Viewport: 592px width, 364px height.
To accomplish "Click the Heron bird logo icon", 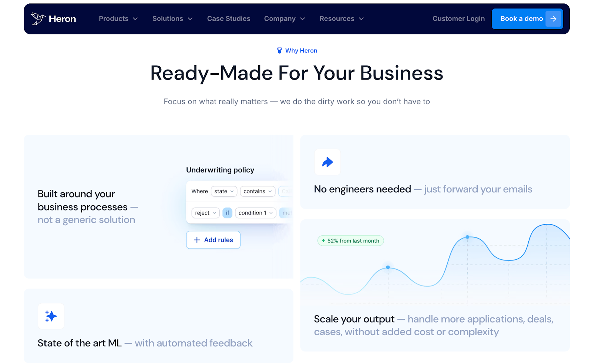I will click(38, 18).
